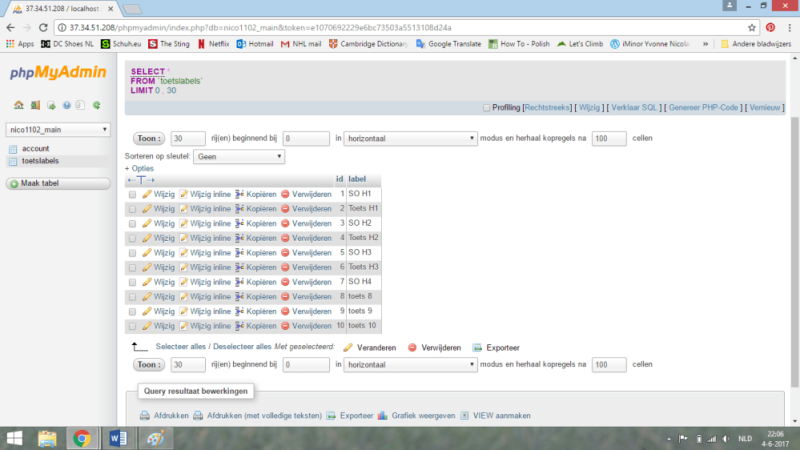Open the query window icon
The height and width of the screenshot is (450, 800).
(51, 105)
